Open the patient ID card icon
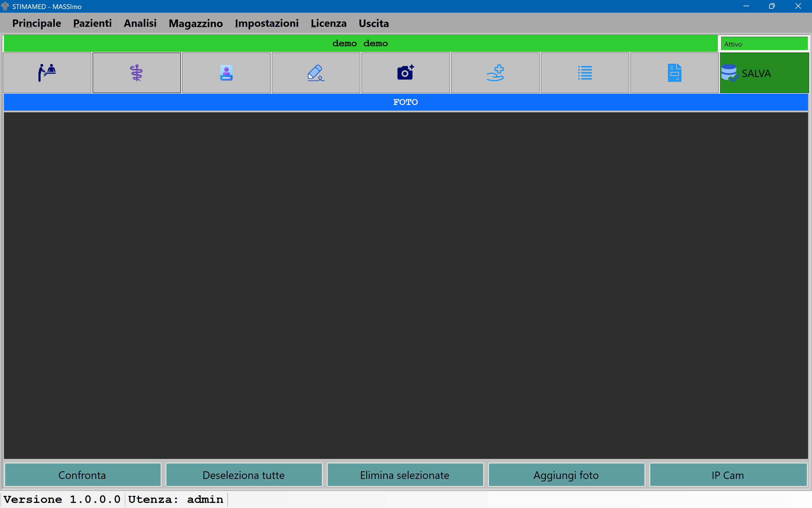The width and height of the screenshot is (812, 508). point(226,73)
